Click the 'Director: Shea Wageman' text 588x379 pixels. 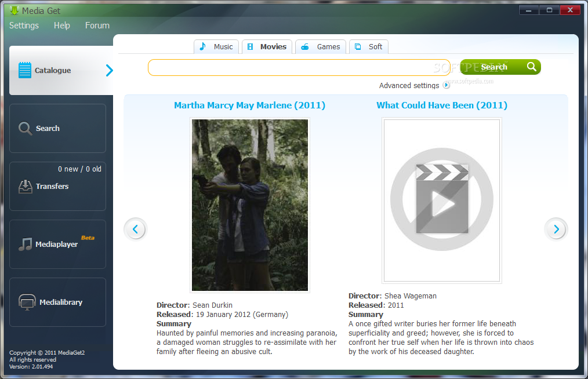coord(392,296)
